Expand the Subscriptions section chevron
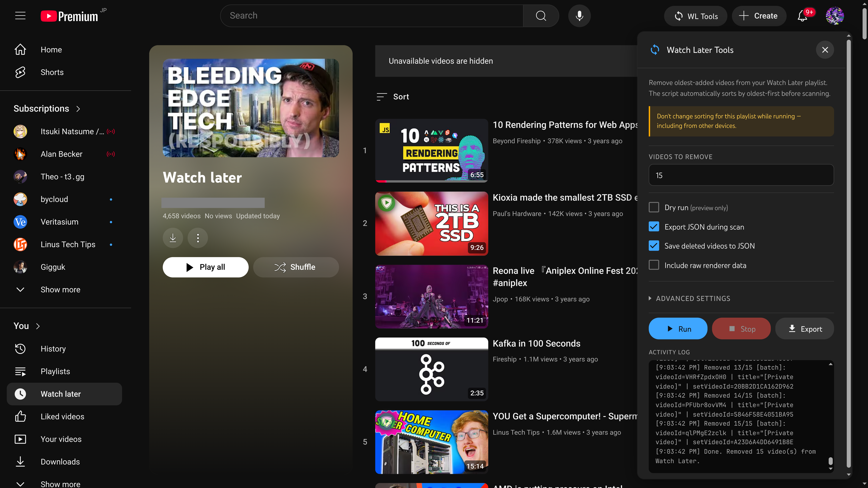The width and height of the screenshot is (868, 488). click(78, 109)
